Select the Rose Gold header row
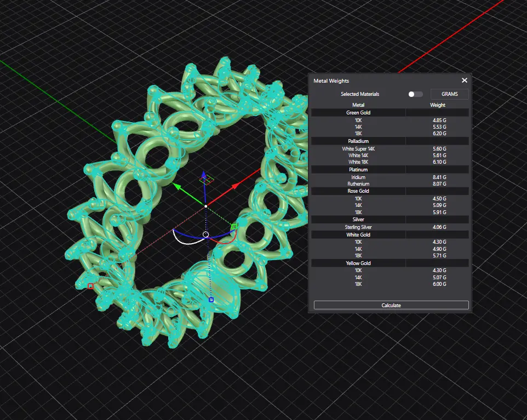 (x=390, y=191)
